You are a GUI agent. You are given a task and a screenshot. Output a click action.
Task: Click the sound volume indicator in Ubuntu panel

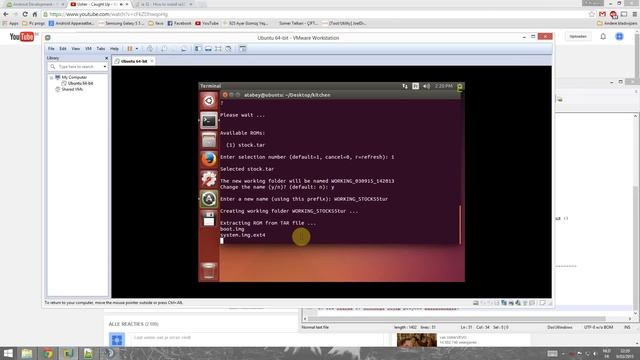click(x=427, y=86)
